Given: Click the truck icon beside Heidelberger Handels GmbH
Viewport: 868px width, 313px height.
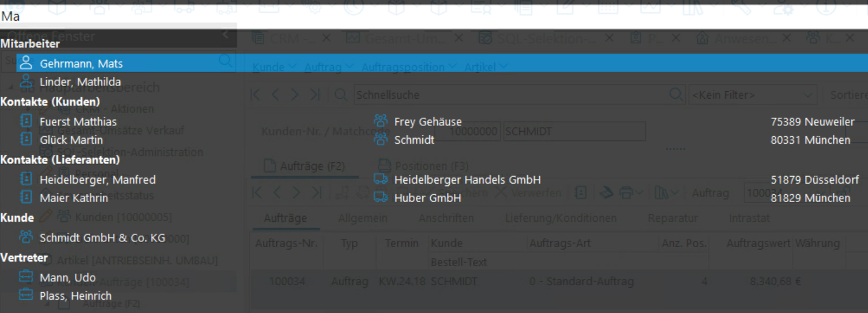Looking at the screenshot, I should tap(381, 180).
